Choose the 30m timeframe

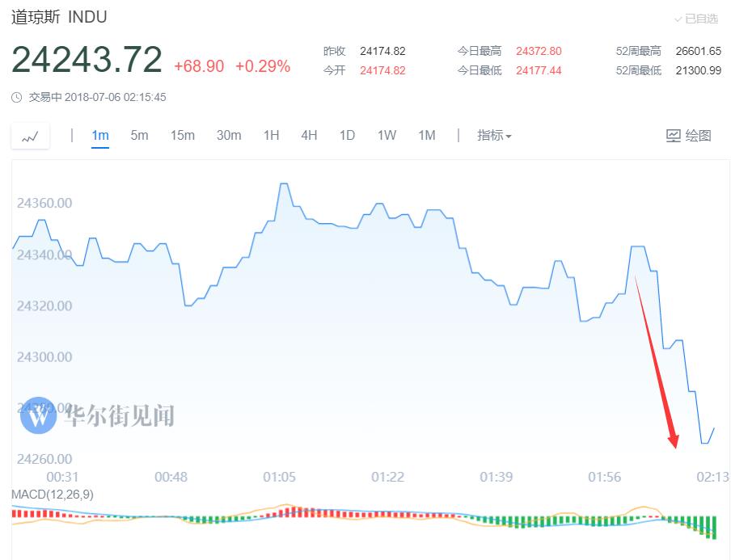tap(229, 136)
